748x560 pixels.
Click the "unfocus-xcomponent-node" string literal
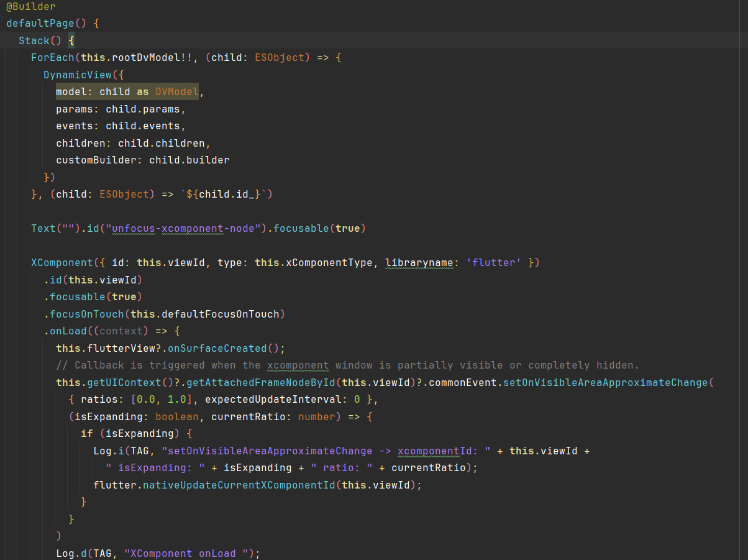tap(183, 228)
